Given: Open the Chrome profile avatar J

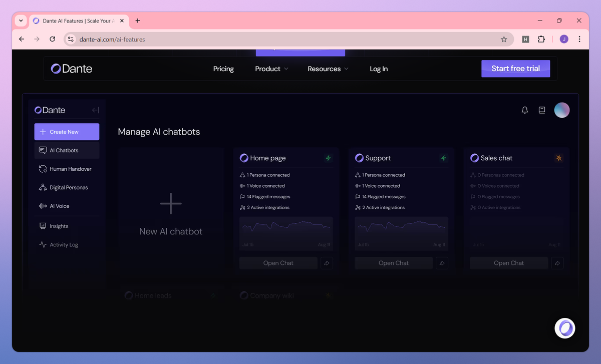Looking at the screenshot, I should [x=564, y=39].
